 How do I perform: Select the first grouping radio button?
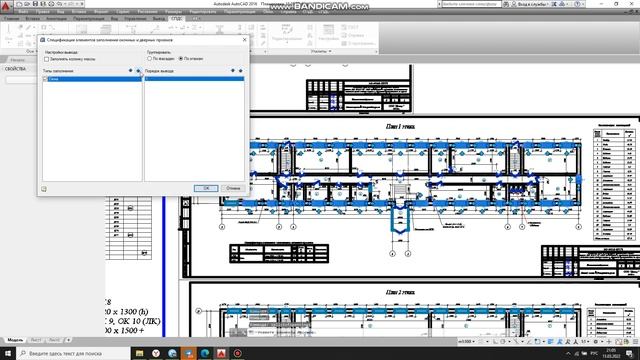pos(149,59)
